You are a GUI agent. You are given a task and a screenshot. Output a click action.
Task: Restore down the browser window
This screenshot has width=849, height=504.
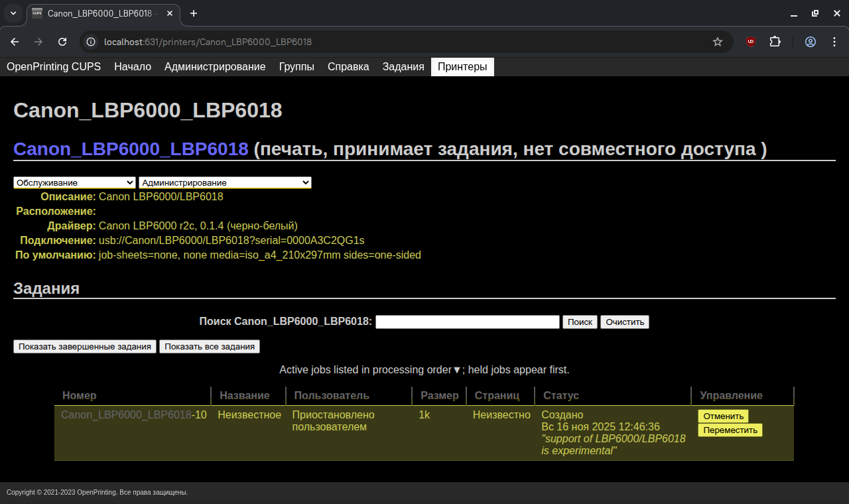815,13
